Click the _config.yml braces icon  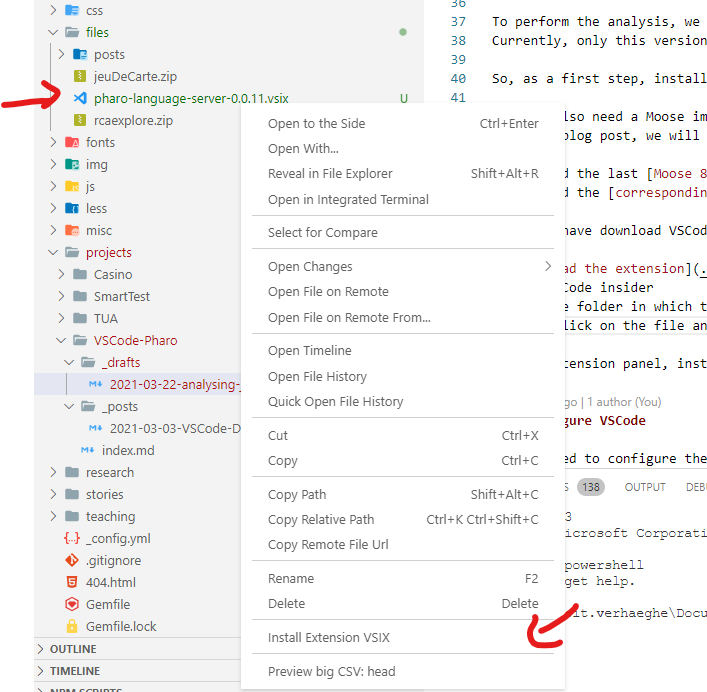click(72, 538)
